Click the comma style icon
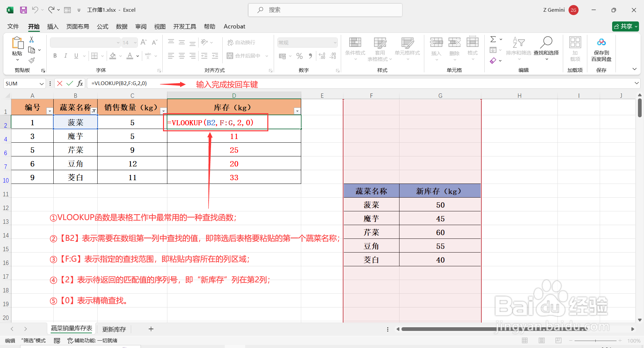Screen dimensions: 644x348 coord(310,56)
